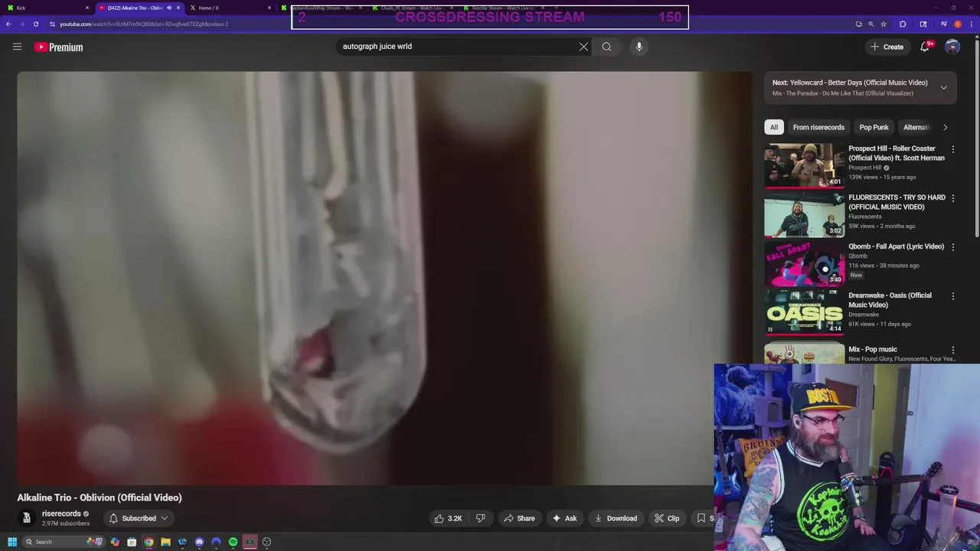
Task: Go back in browser history
Action: pos(8,24)
